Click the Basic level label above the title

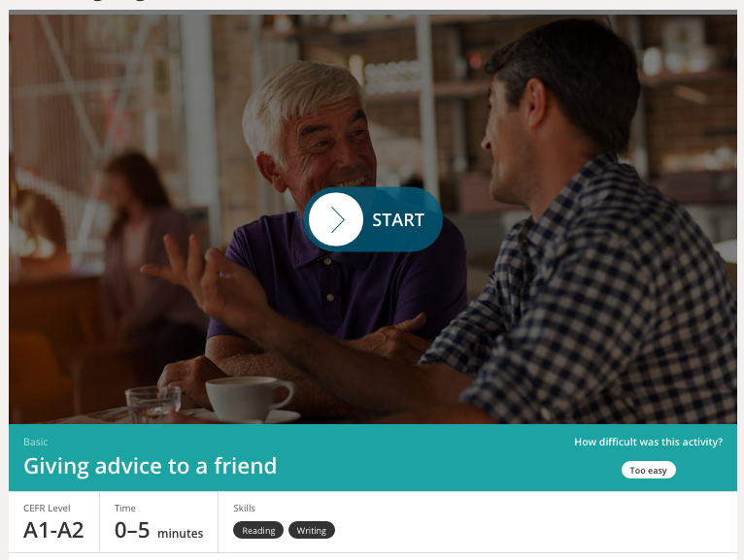36,442
